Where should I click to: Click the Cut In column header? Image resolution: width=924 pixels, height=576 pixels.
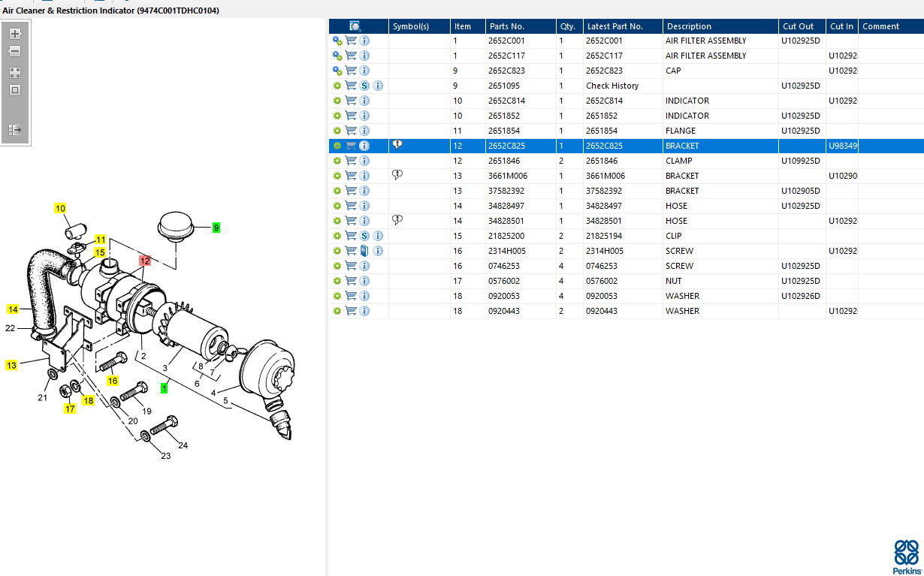(842, 26)
